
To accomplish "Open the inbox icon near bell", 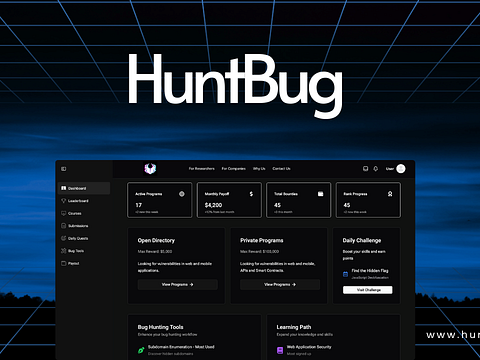I will tap(365, 169).
